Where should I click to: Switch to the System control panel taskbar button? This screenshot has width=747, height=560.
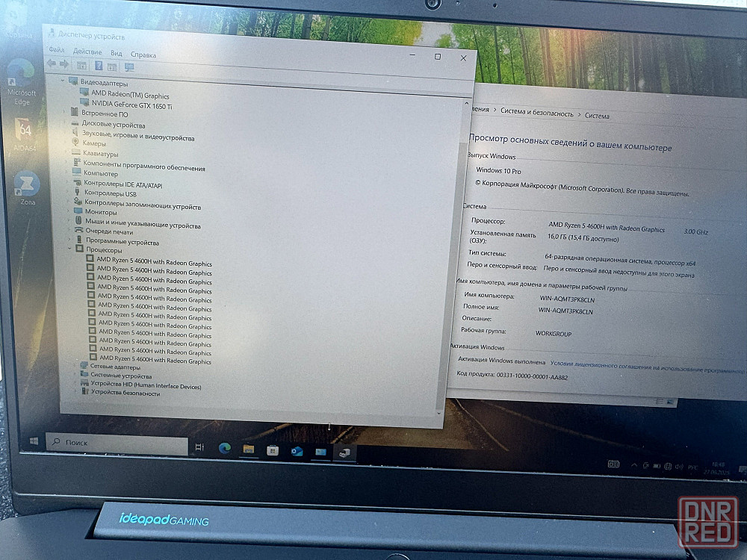320,452
